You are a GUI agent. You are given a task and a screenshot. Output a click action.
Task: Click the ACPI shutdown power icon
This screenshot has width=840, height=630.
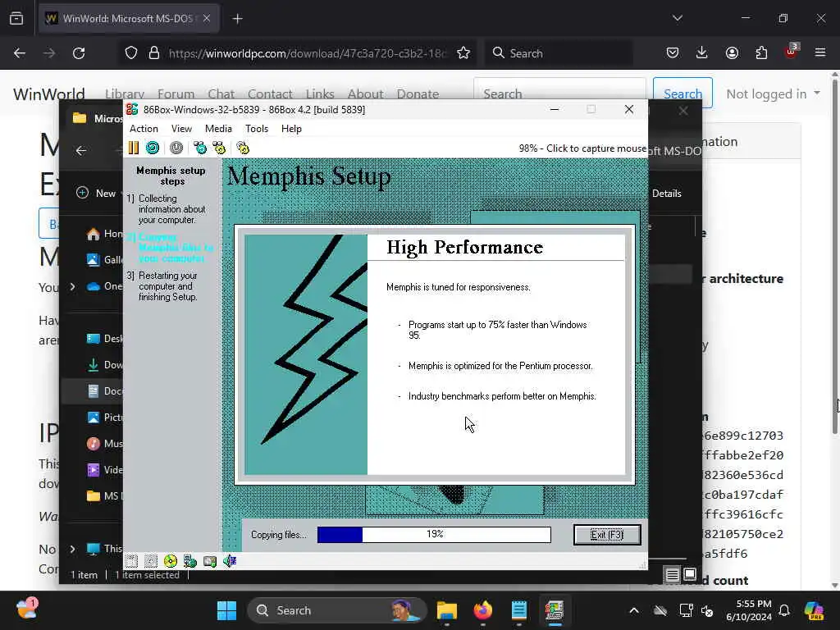coord(176,148)
